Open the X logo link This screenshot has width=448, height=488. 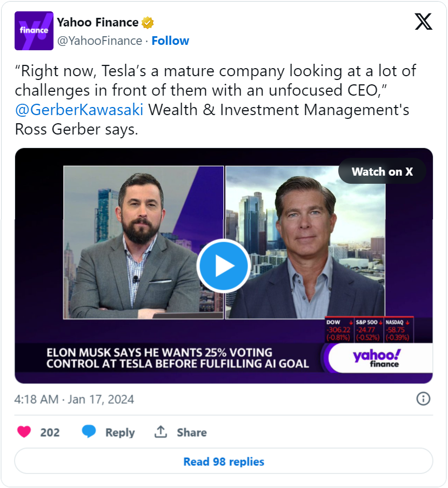tap(423, 22)
